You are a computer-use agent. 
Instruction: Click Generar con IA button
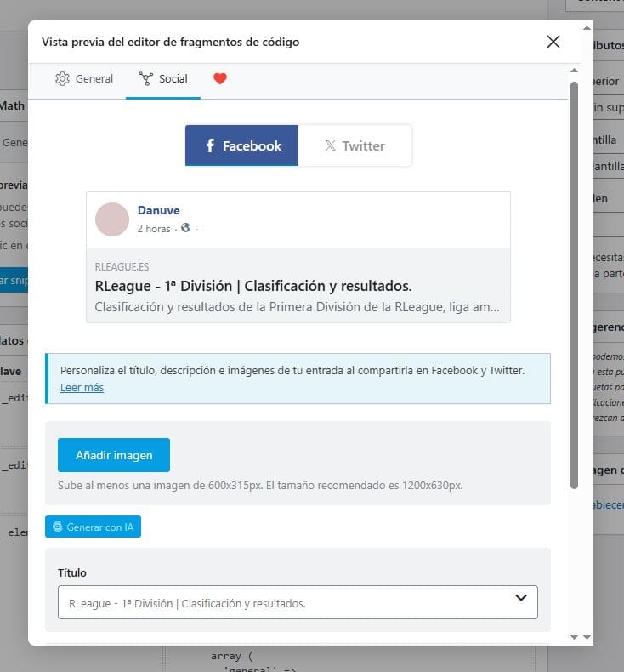tap(93, 527)
